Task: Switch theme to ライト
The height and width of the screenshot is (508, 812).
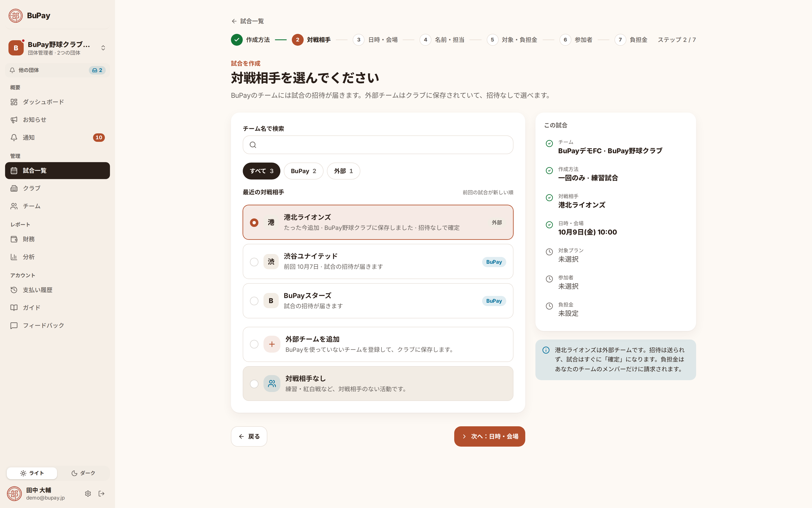Action: coord(32,473)
